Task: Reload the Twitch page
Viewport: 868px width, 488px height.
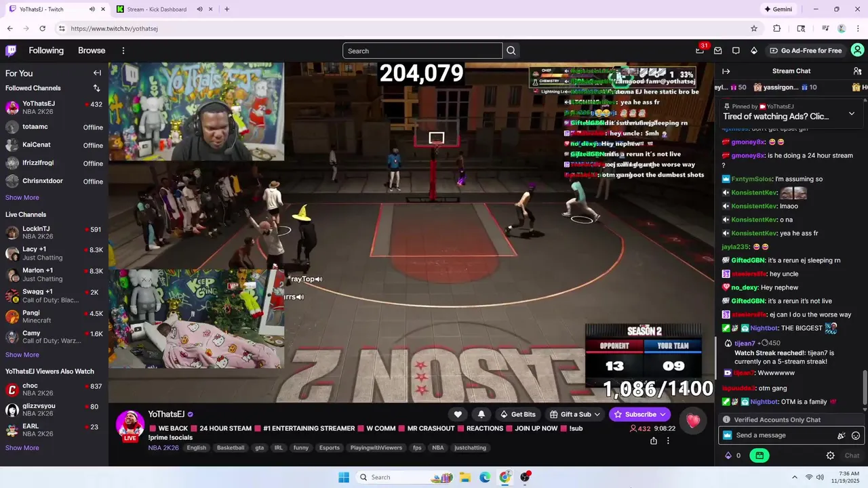Action: 42,28
